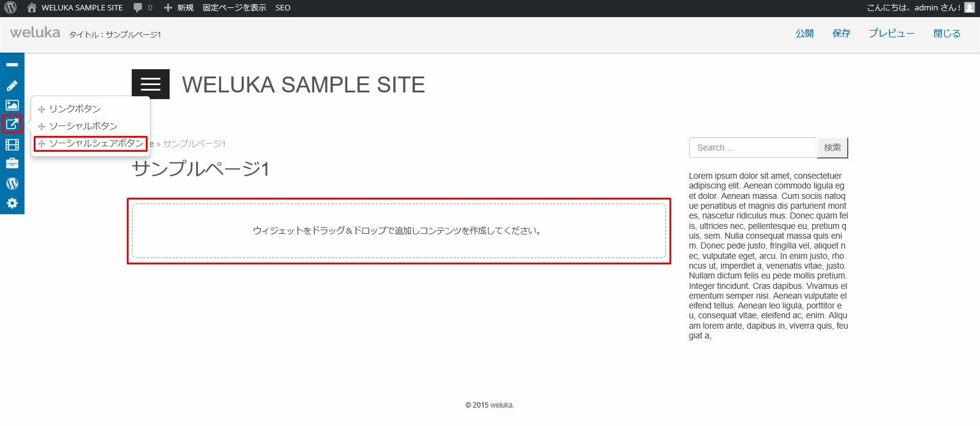Open the こんにちは、admin さん account menu
980x426 pixels.
(x=913, y=8)
